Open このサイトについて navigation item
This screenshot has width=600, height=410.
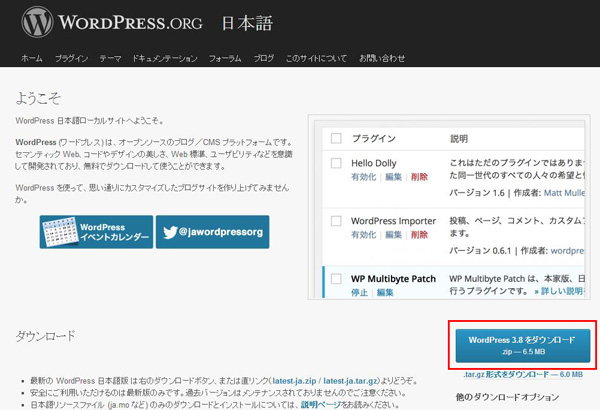[316, 59]
